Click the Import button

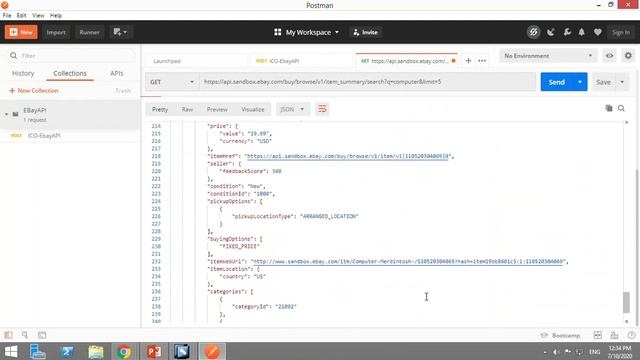[56, 32]
